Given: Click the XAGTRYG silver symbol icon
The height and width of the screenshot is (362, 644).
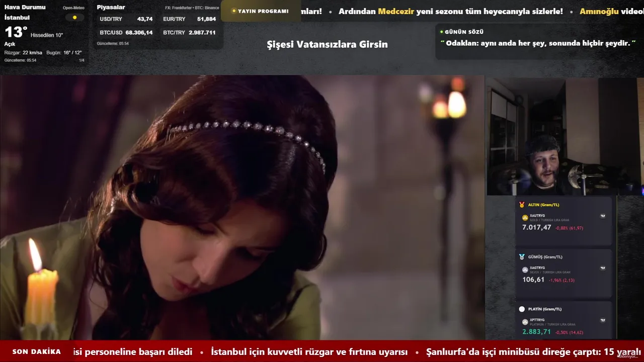Looking at the screenshot, I should pos(525,270).
